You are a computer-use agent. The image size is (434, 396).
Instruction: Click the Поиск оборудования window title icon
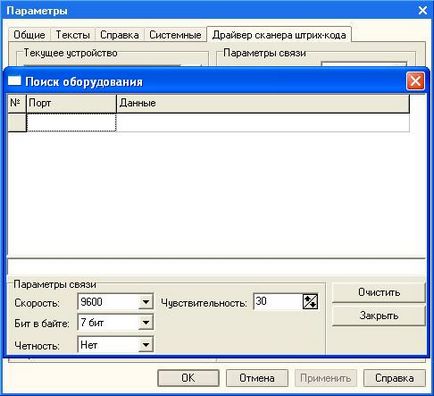point(14,81)
